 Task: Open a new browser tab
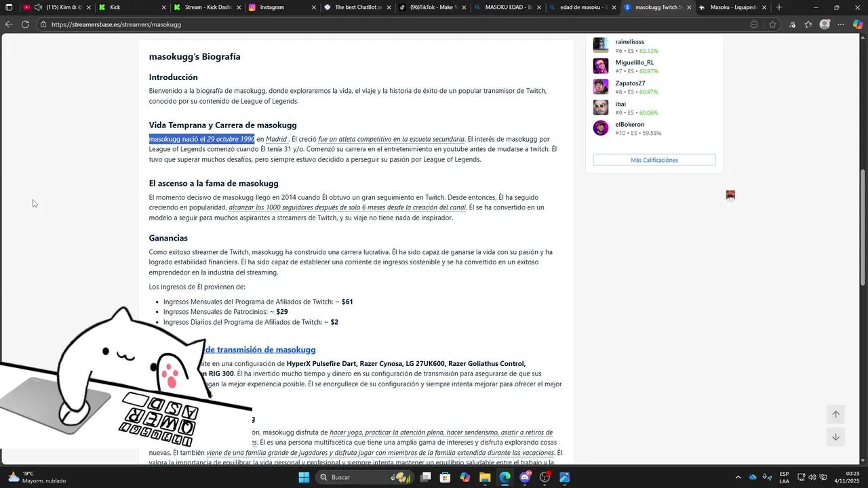pos(778,7)
